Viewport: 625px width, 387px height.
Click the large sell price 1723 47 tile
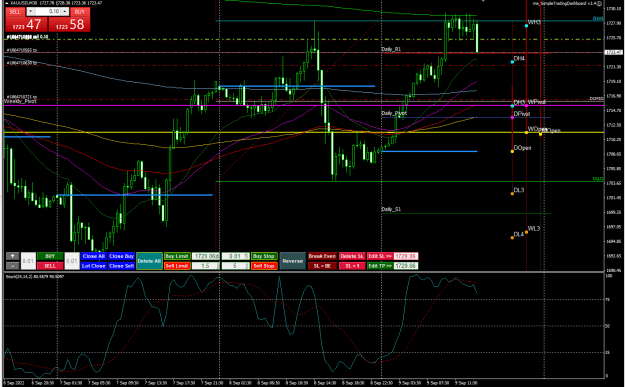(x=27, y=24)
